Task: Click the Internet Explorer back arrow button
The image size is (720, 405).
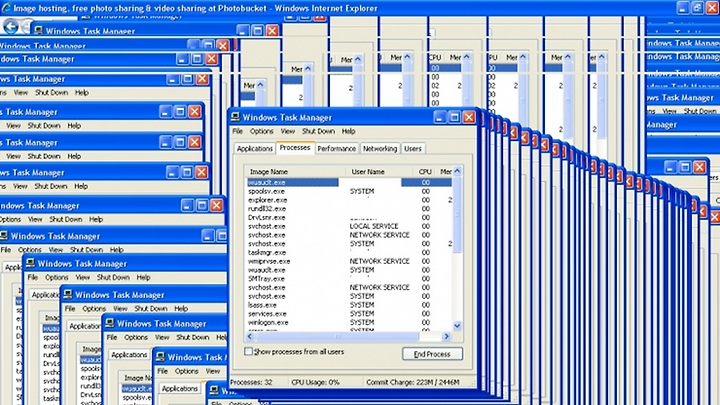Action: tap(11, 27)
